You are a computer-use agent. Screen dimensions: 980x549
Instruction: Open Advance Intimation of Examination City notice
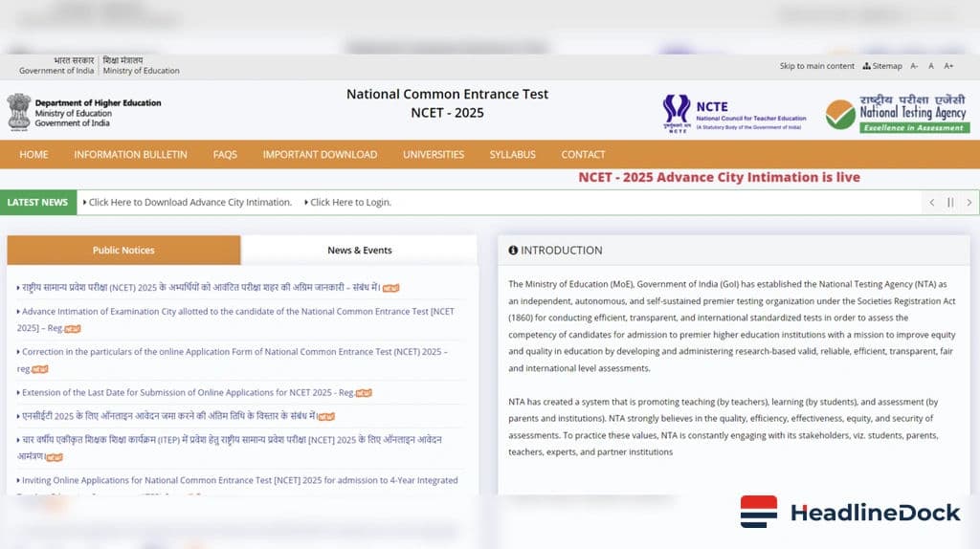(x=235, y=319)
